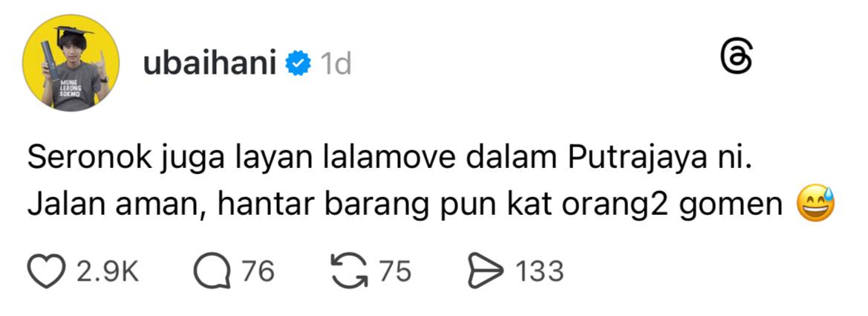Click the sweating smile emoji
The image size is (868, 316).
click(x=815, y=204)
